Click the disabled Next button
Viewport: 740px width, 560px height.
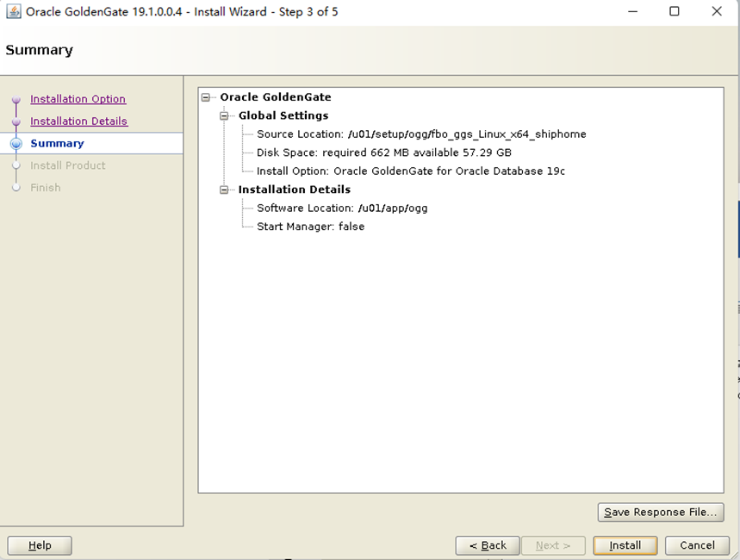pos(553,545)
